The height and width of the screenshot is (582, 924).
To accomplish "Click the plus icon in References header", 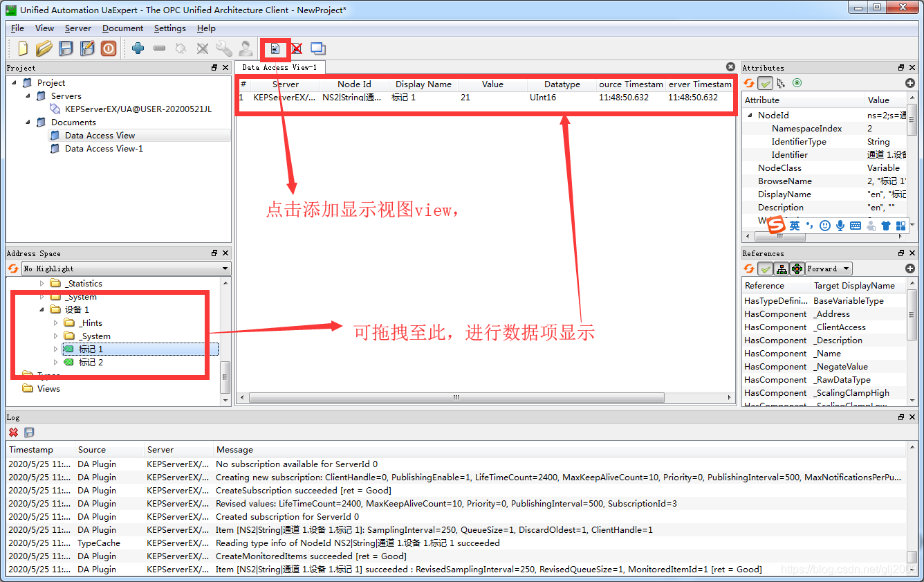I will click(x=910, y=269).
